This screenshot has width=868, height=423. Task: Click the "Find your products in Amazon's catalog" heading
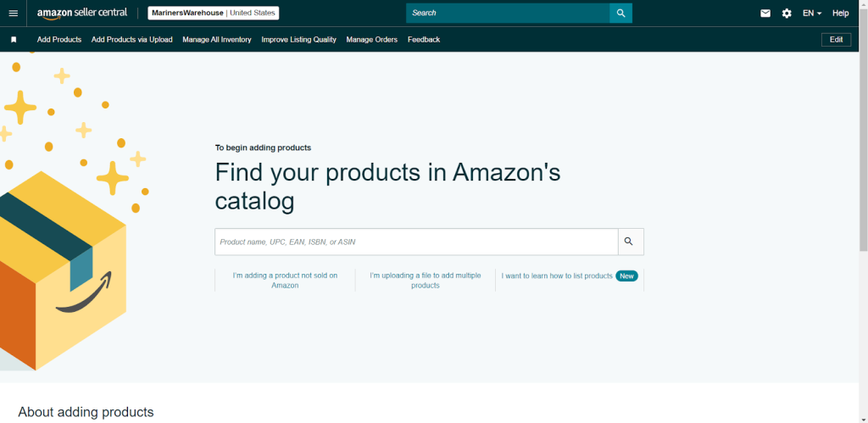[x=387, y=186]
